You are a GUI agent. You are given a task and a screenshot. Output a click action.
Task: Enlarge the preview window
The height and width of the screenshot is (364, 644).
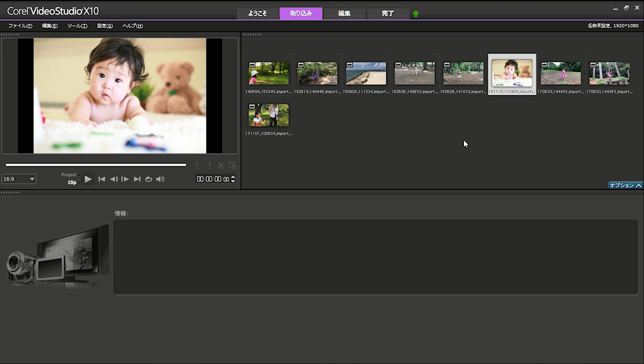click(233, 166)
